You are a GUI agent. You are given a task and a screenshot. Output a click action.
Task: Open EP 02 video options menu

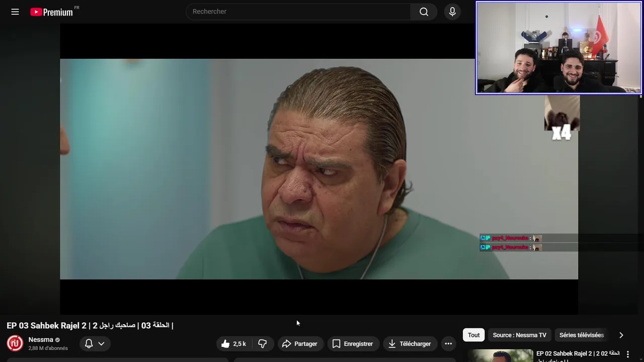[627, 354]
